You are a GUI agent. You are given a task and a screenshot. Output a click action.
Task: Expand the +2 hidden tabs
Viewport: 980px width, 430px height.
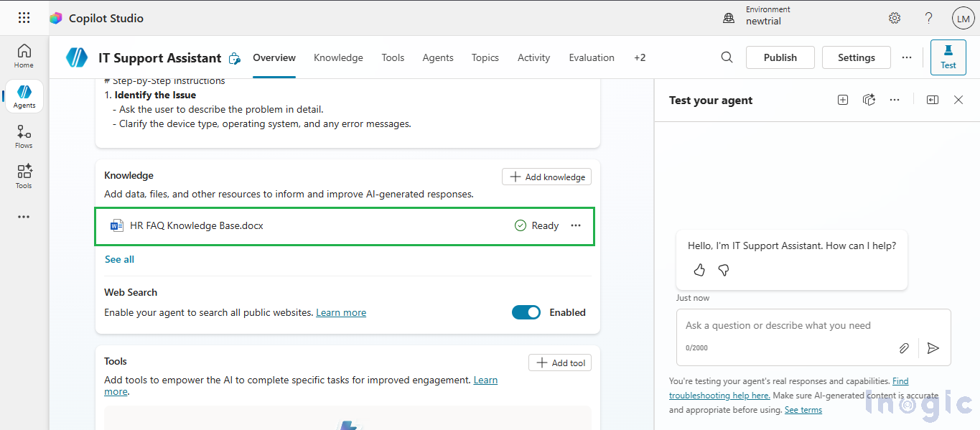[639, 57]
